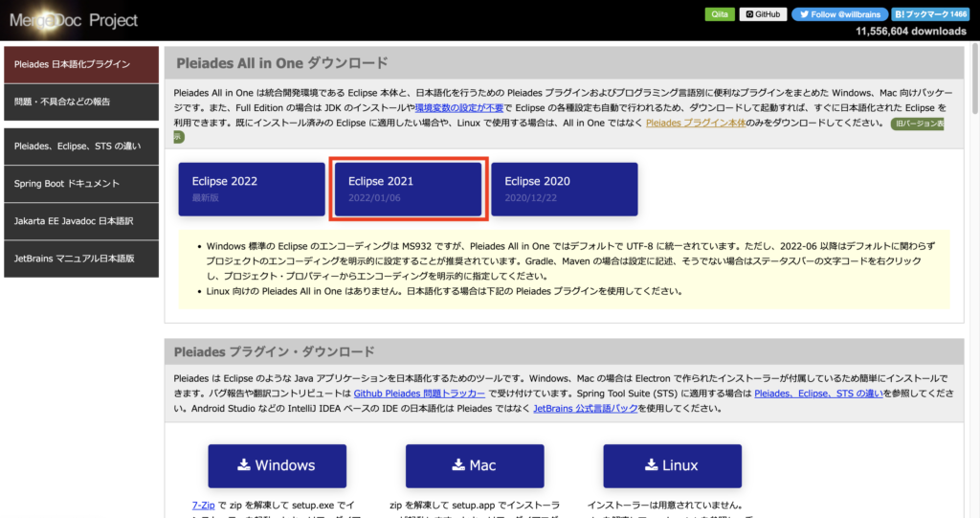Click the download icon on Mac button

click(458, 464)
